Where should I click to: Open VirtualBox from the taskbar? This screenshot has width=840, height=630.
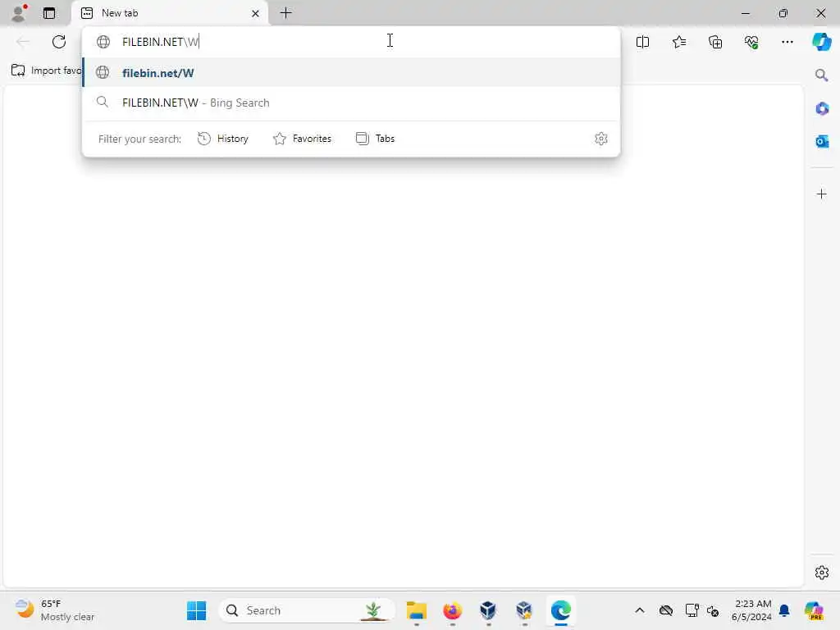(x=489, y=610)
